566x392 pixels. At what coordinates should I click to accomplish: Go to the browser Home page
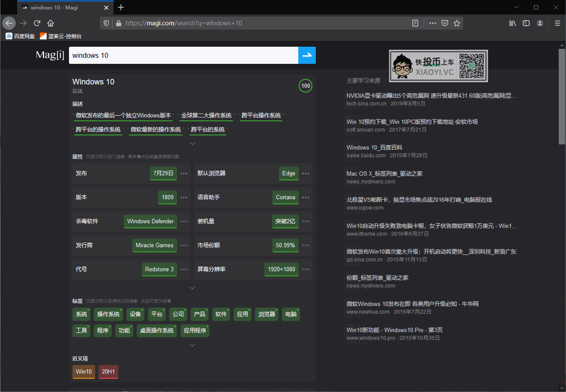click(x=51, y=23)
